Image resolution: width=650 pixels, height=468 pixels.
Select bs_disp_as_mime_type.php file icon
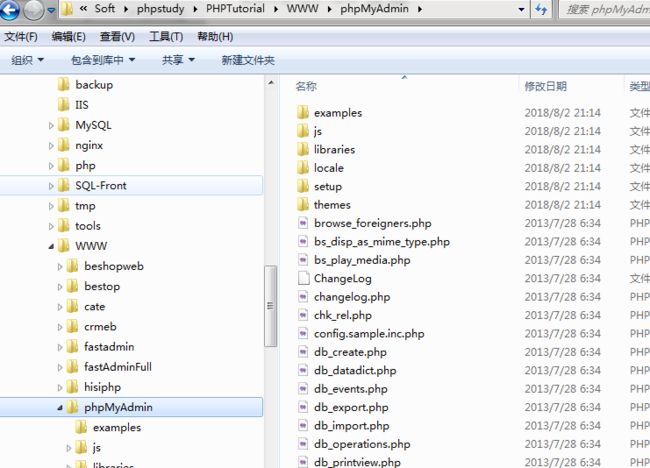[303, 241]
